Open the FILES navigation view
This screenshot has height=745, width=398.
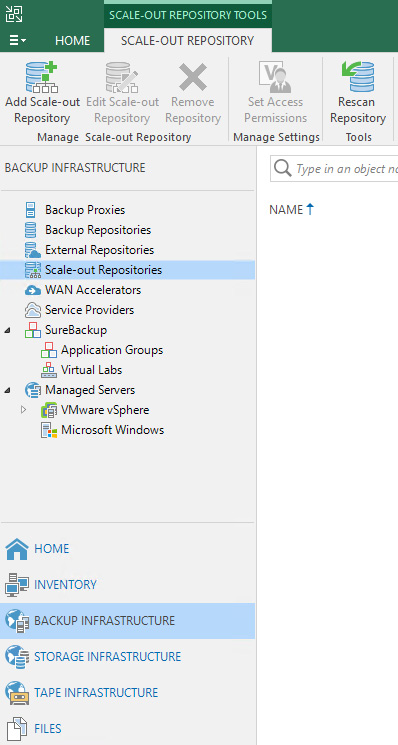(x=47, y=728)
